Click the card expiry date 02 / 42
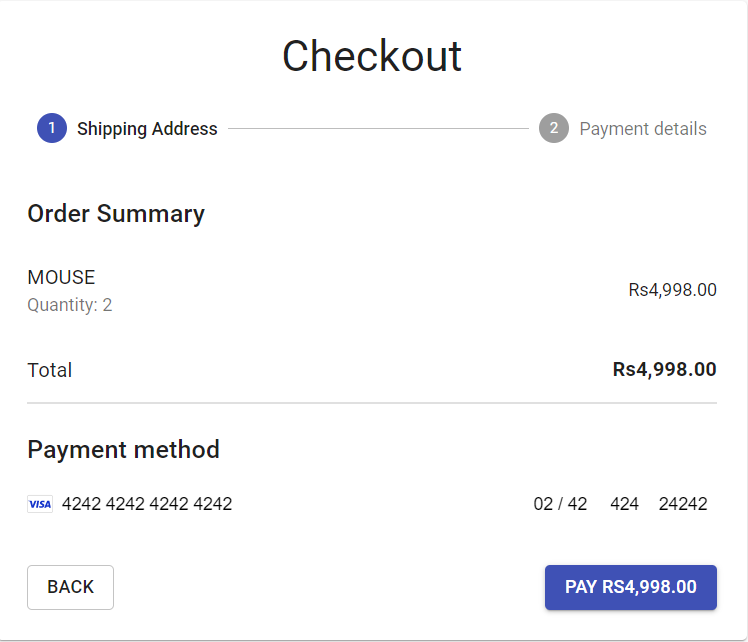Screen dimensions: 748x642 (x=560, y=504)
